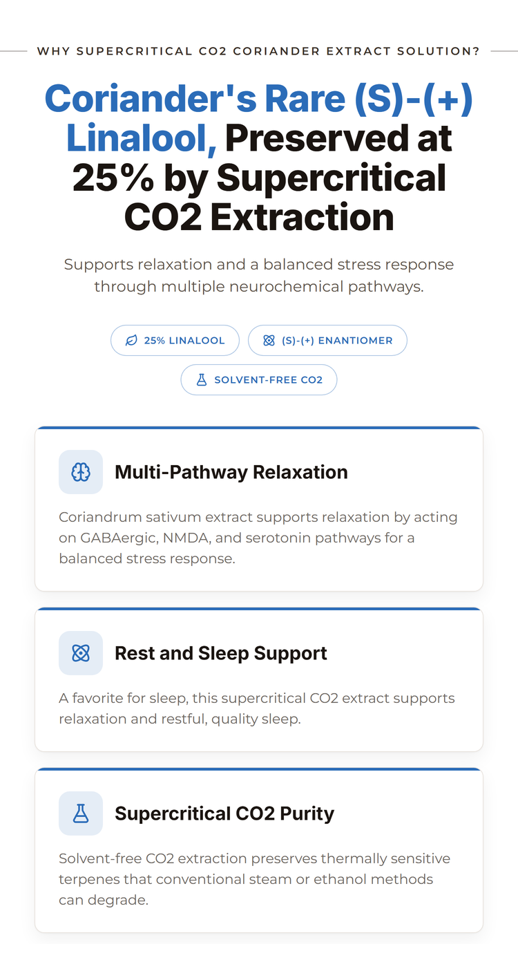Click the Multi-Pathway Relaxation heading
This screenshot has width=518, height=980.
(231, 472)
